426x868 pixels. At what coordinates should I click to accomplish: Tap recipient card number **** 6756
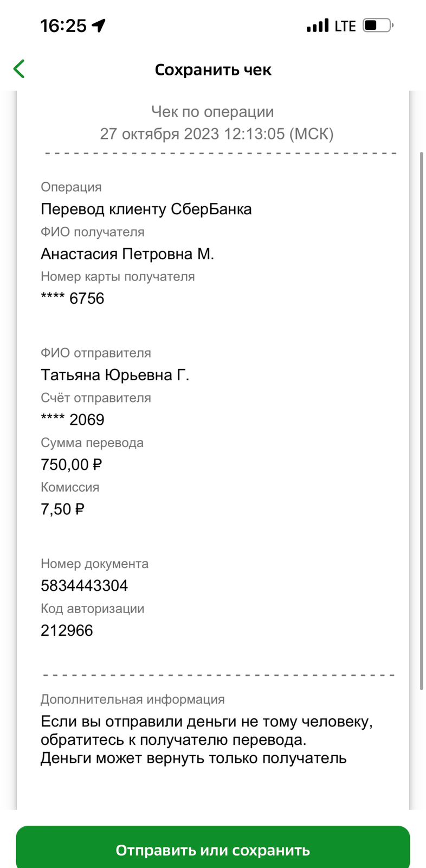coord(73,298)
